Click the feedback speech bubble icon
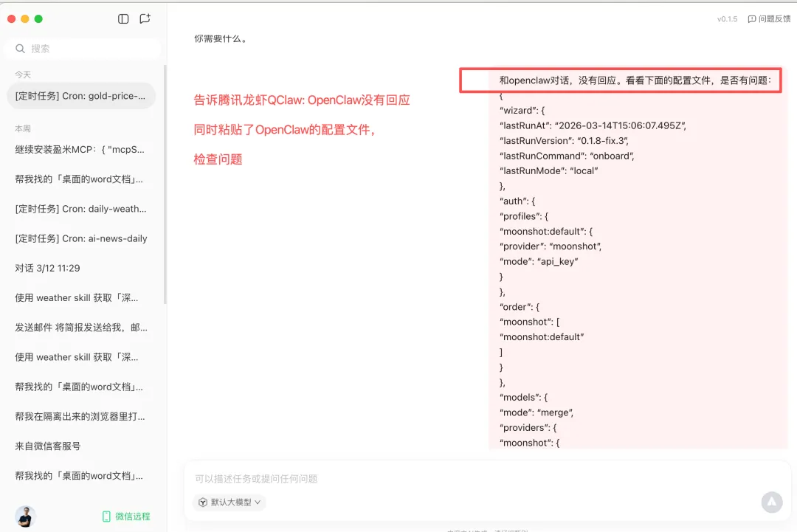797x532 pixels. point(752,18)
